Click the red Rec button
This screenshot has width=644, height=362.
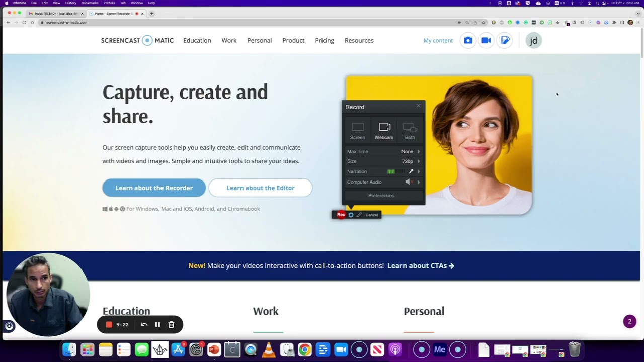(341, 215)
